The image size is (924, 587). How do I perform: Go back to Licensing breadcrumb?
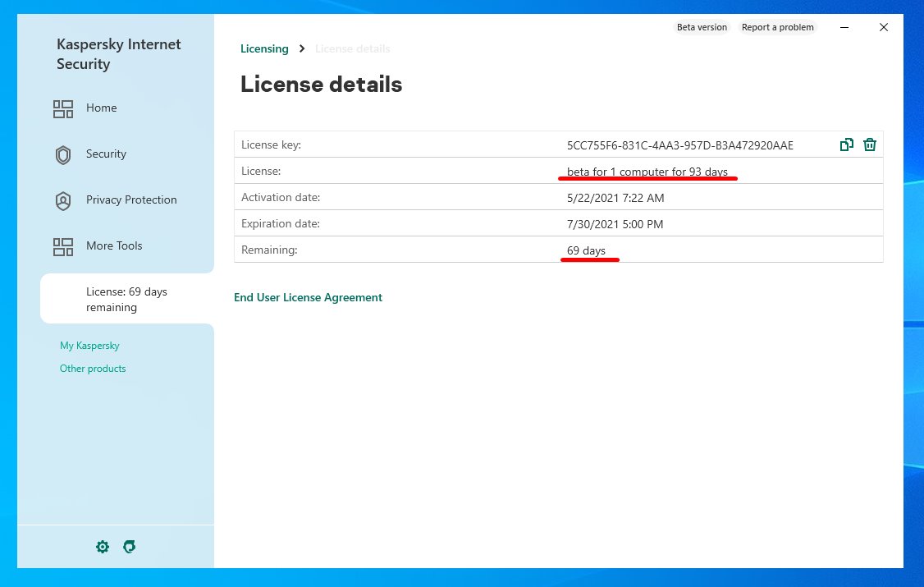coord(264,49)
